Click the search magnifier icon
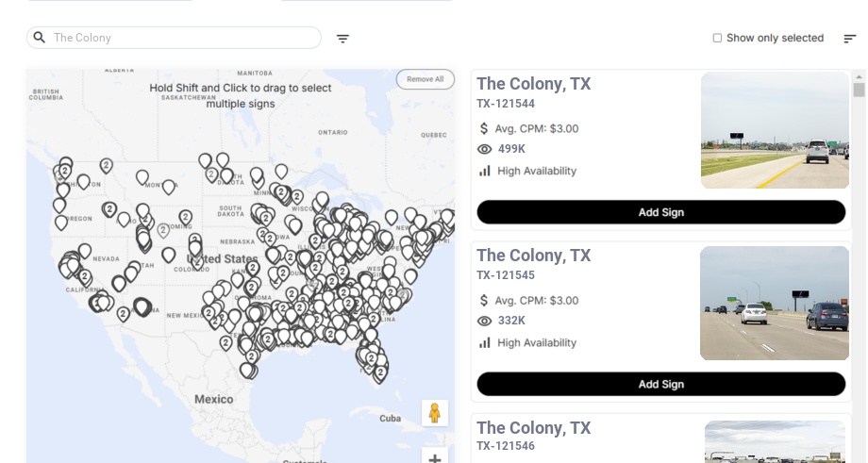 pos(40,38)
